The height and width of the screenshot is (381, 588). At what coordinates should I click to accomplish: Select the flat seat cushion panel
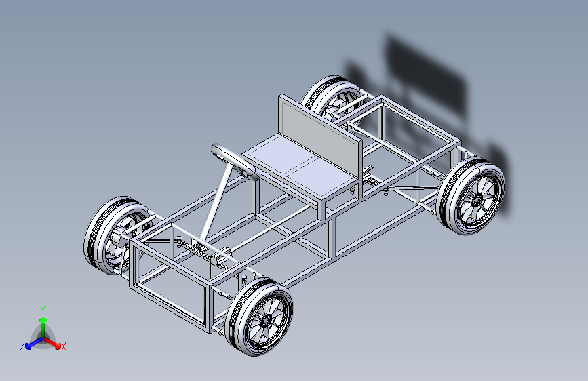(x=299, y=167)
